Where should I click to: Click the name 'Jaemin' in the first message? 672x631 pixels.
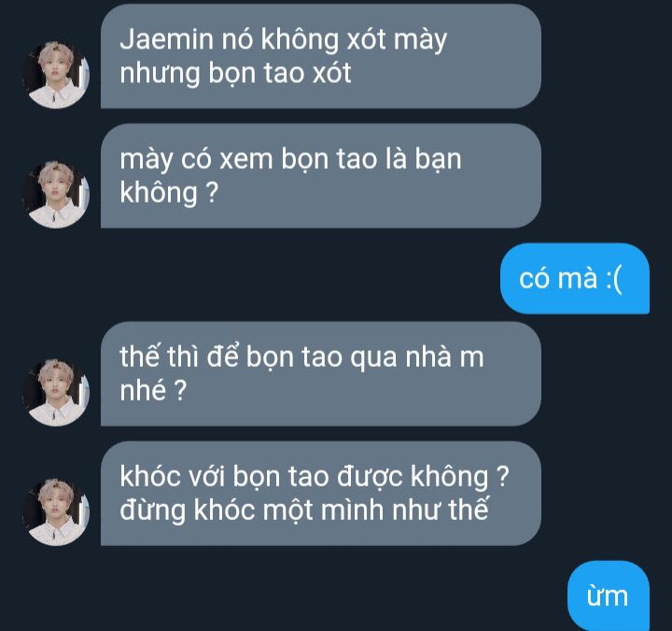(167, 39)
